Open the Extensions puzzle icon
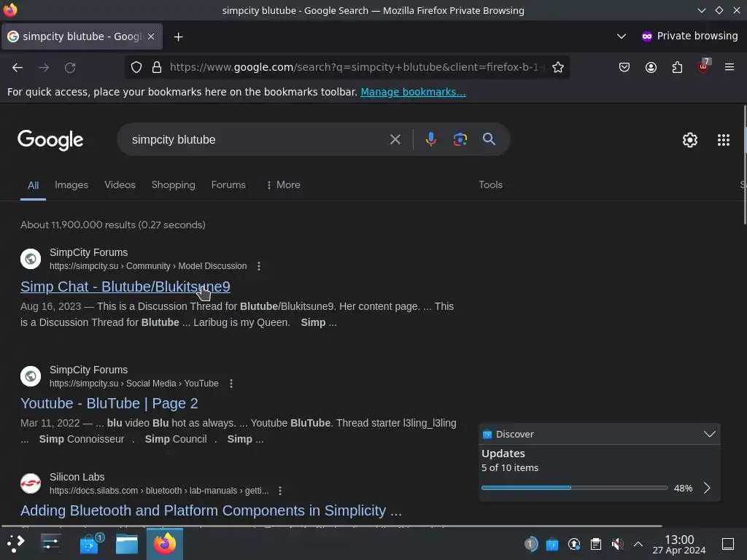747x560 pixels. 677,67
